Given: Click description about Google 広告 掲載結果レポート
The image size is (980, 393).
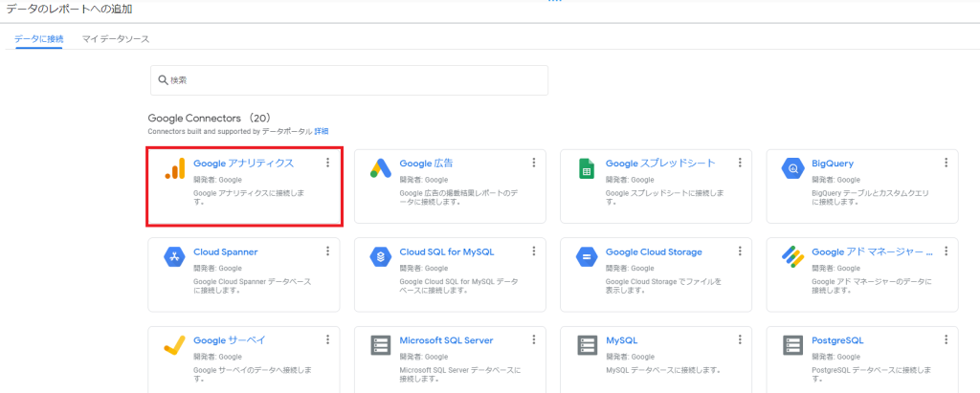Looking at the screenshot, I should (x=458, y=197).
